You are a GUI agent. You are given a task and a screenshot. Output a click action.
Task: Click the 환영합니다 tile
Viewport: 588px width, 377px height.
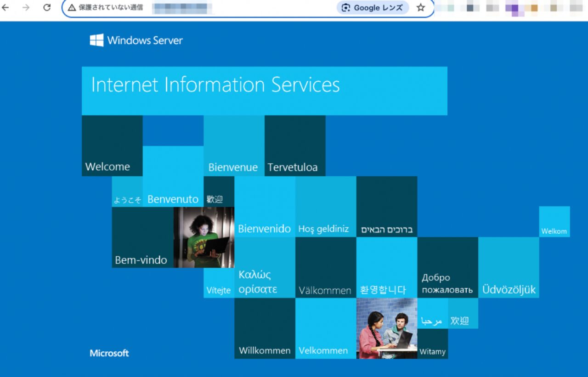pyautogui.click(x=387, y=268)
